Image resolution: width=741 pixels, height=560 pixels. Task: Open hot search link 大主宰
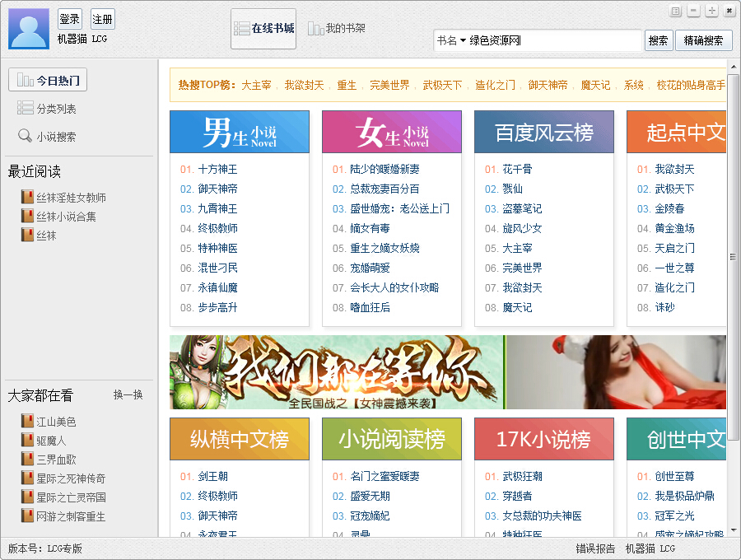click(258, 85)
